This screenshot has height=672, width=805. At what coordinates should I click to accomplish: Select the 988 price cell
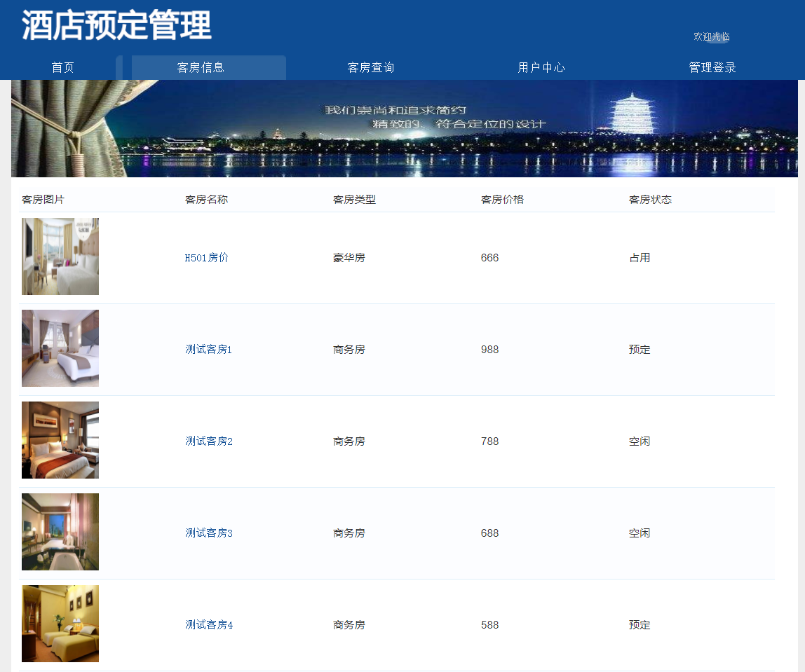[x=489, y=350]
